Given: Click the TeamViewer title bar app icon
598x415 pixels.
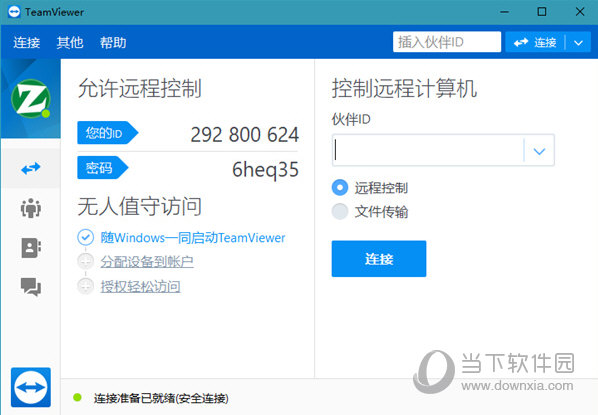Looking at the screenshot, I should (x=14, y=12).
